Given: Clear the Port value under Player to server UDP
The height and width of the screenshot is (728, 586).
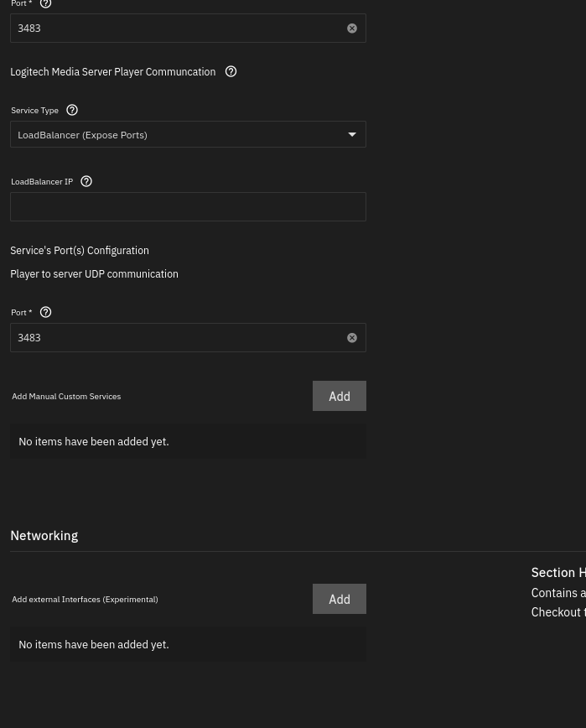Looking at the screenshot, I should [352, 337].
